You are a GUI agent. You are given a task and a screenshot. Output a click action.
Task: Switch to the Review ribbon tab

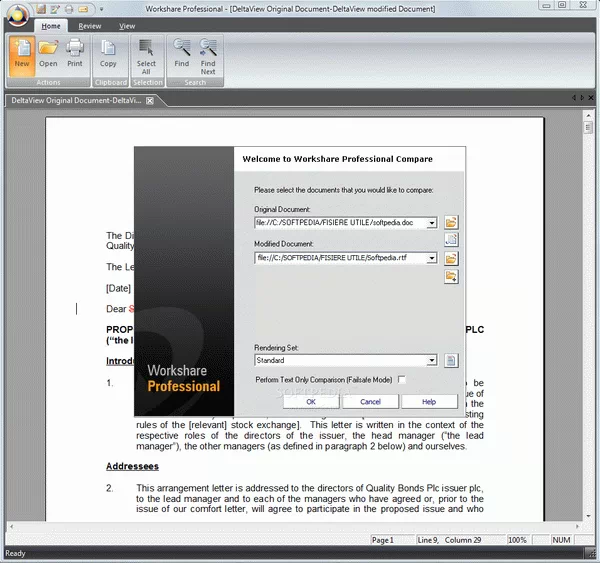tap(90, 26)
